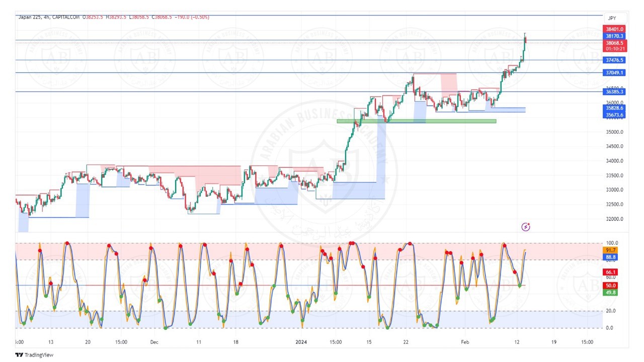The width and height of the screenshot is (644, 362).
Task: Click the orange 91.7 oscillator value label
Action: tap(610, 250)
